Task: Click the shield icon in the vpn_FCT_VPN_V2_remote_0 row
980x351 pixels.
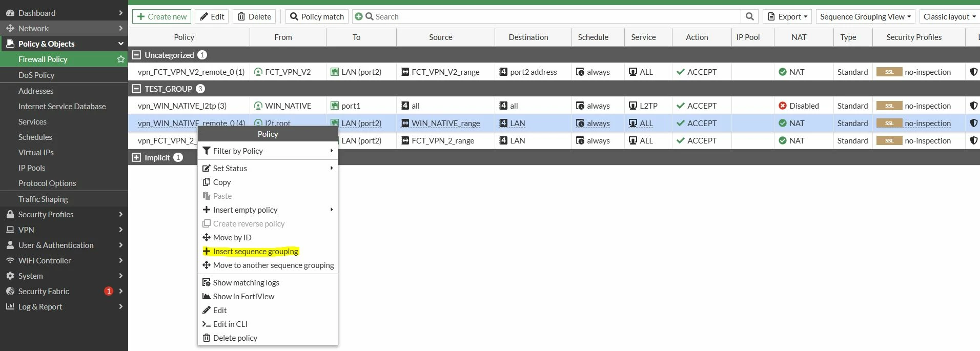Action: 973,72
